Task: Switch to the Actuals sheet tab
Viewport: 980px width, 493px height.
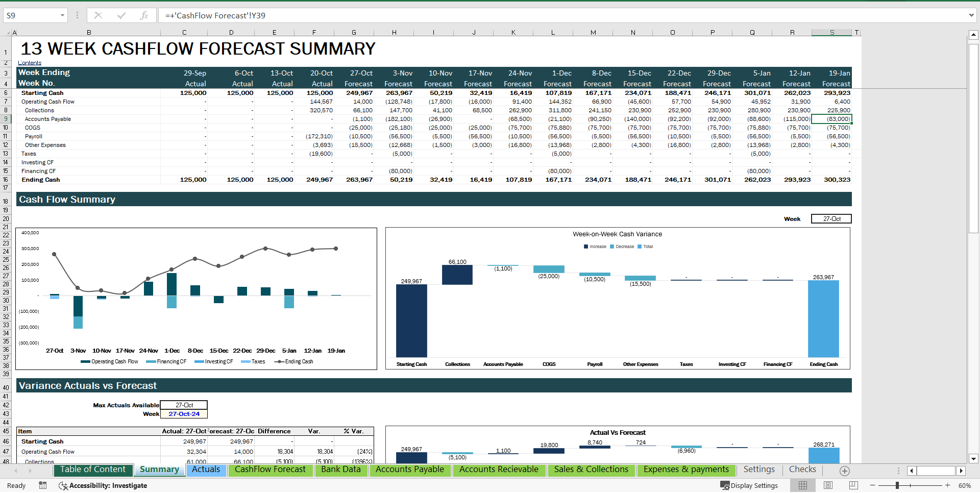Action: [206, 470]
